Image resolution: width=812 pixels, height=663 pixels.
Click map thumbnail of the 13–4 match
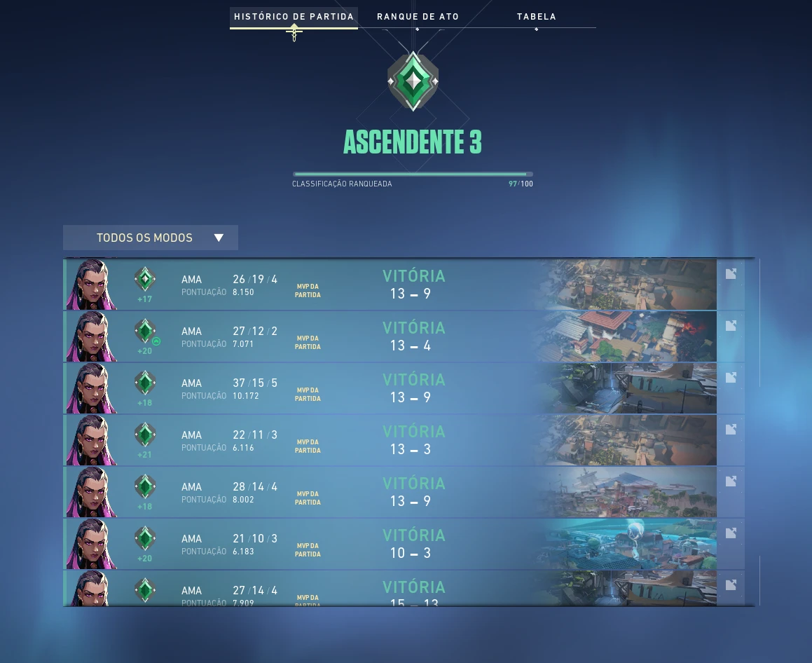[x=626, y=336]
